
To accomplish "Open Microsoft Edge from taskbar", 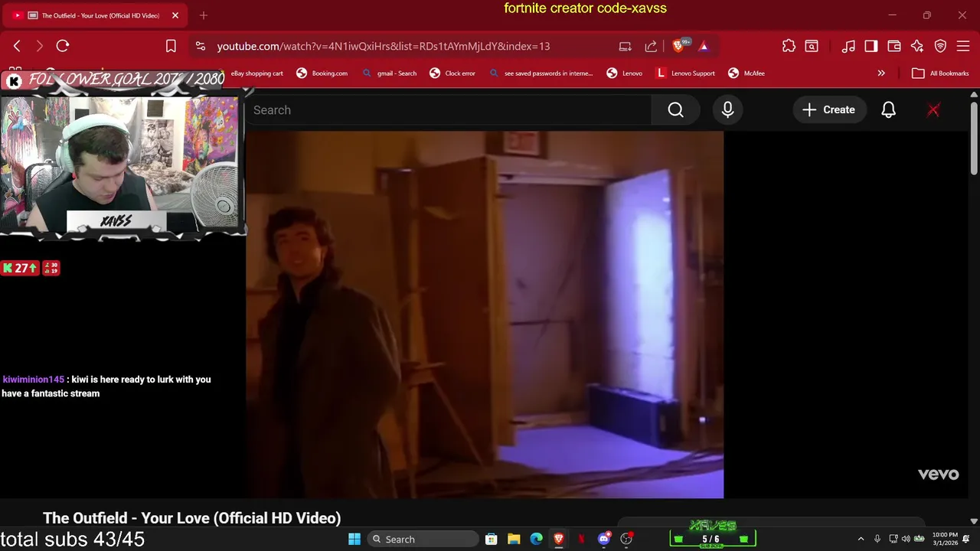I will coord(537,540).
